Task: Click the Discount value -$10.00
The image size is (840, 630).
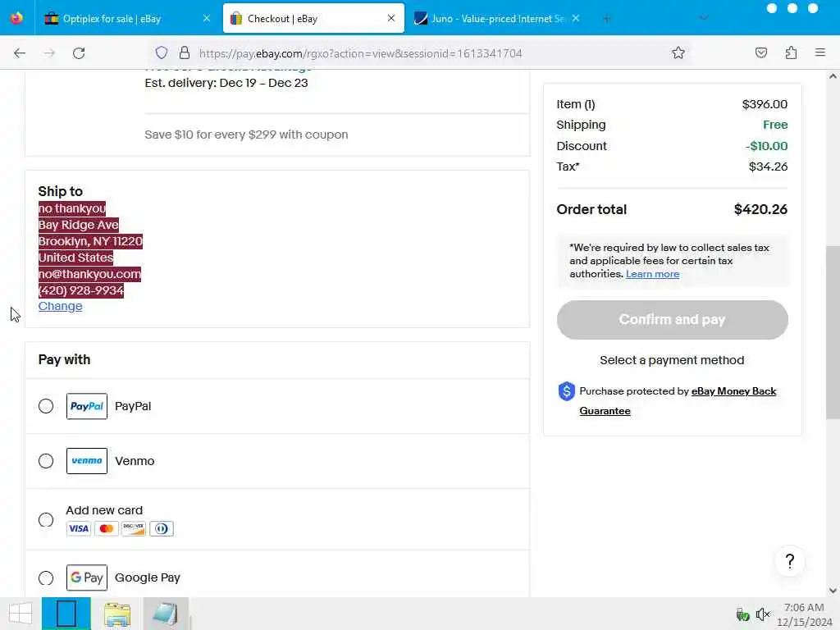Action: click(767, 146)
